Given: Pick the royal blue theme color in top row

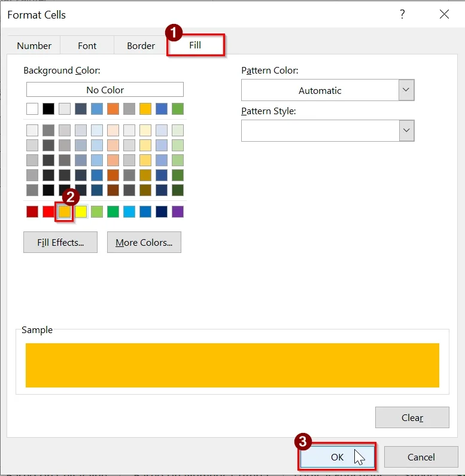Looking at the screenshot, I should [162, 109].
